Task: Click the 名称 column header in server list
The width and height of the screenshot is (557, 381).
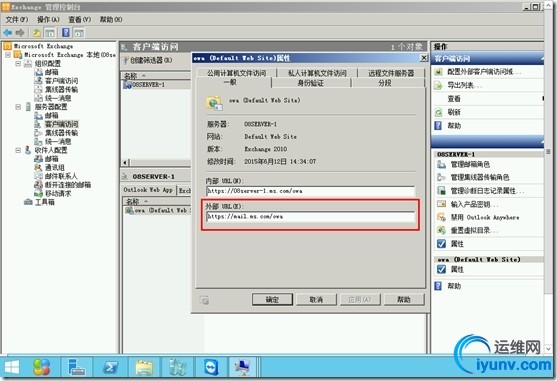Action: pyautogui.click(x=156, y=76)
